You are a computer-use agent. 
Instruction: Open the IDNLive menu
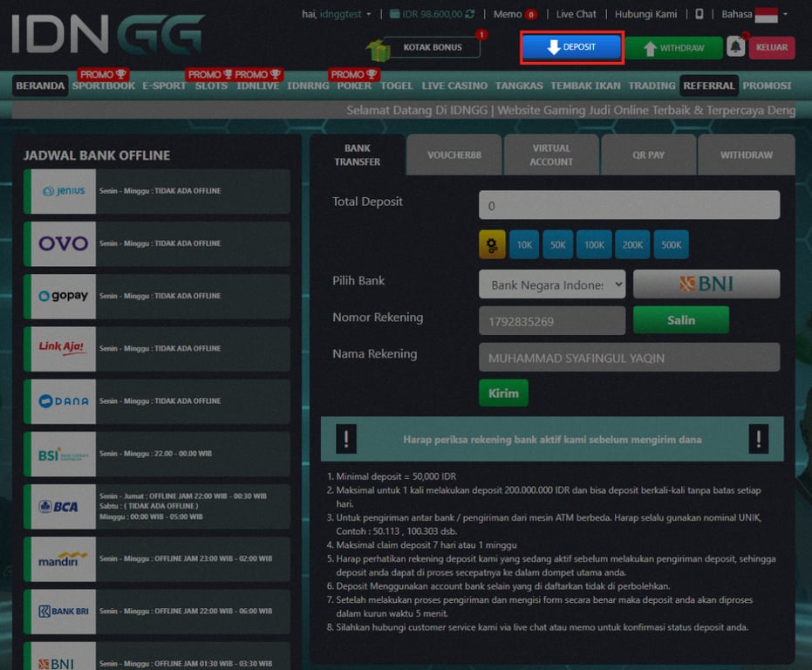(258, 86)
